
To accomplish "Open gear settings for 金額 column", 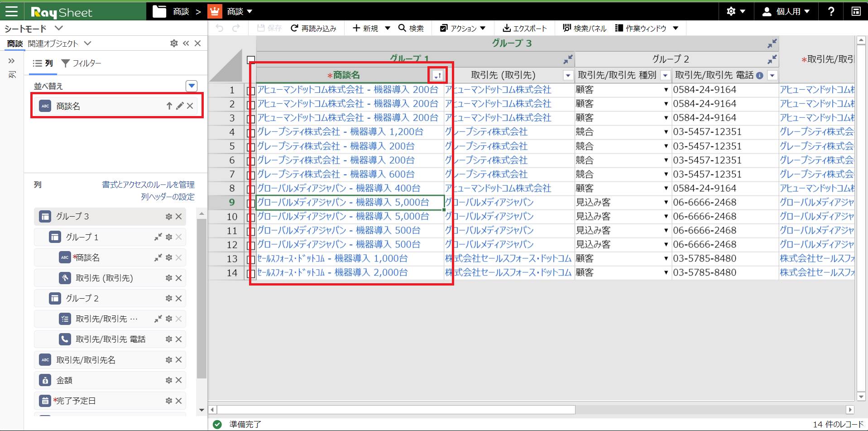I will 169,380.
